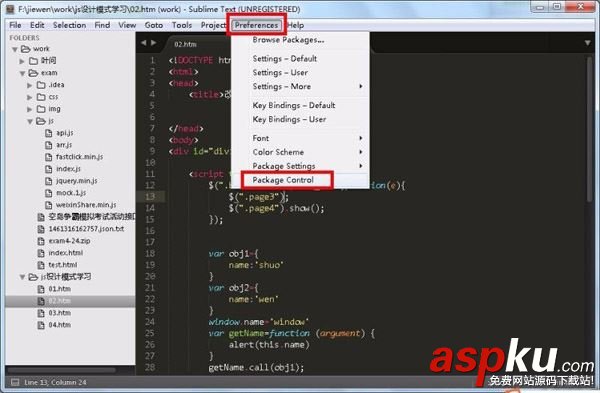This screenshot has width=600, height=393.
Task: Collapse the js folder arrow
Action: pos(30,121)
